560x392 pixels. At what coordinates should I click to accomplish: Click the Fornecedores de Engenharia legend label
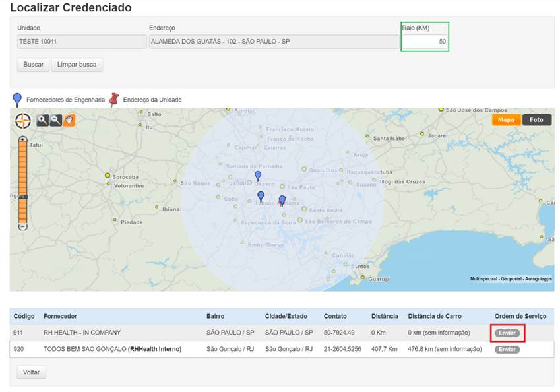tap(66, 100)
